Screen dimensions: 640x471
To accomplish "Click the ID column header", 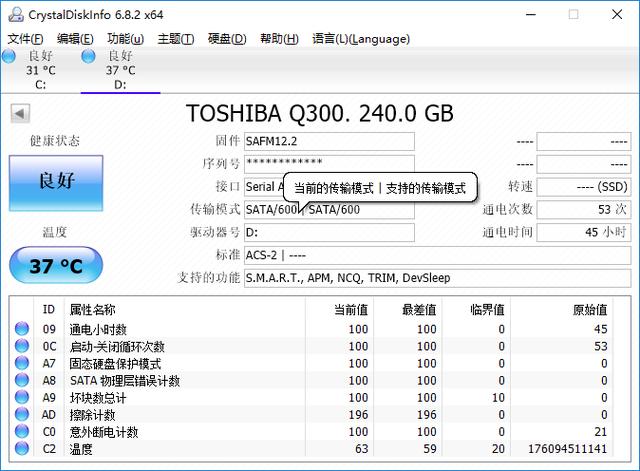I will click(49, 309).
